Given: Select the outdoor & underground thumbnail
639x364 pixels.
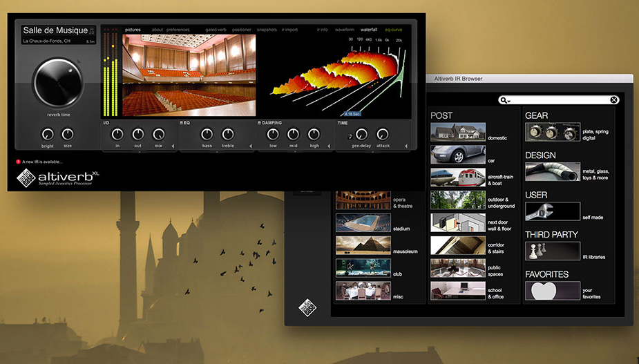Looking at the screenshot, I should pos(458,200).
